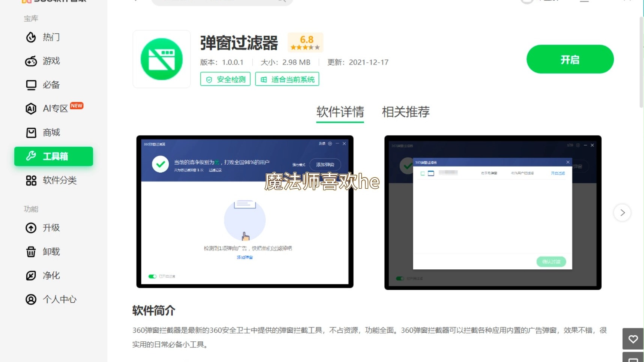
Task: Click the Windows icon in 适合当前系统
Action: (x=264, y=80)
